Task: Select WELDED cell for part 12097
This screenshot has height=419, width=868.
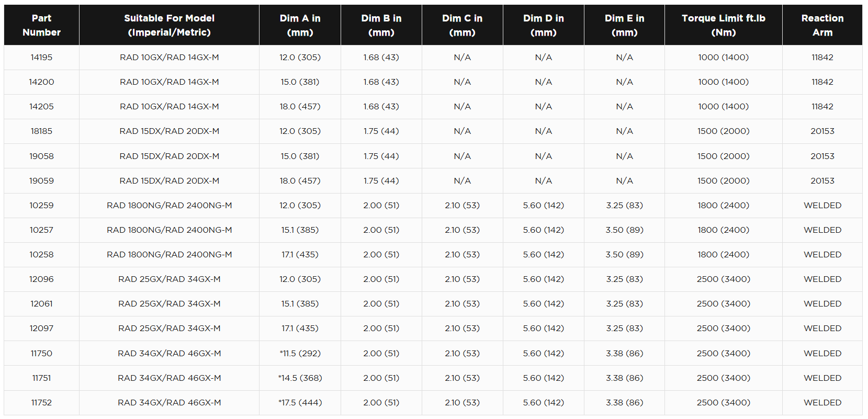Action: pyautogui.click(x=822, y=329)
